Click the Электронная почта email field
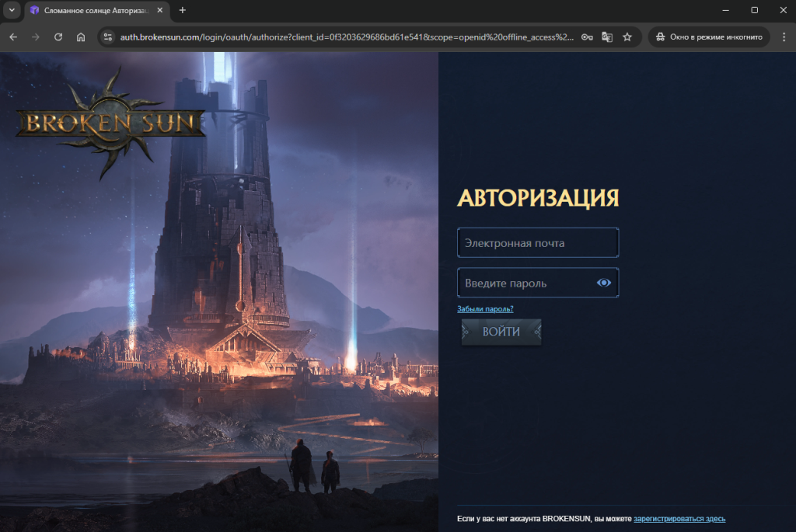 (538, 243)
